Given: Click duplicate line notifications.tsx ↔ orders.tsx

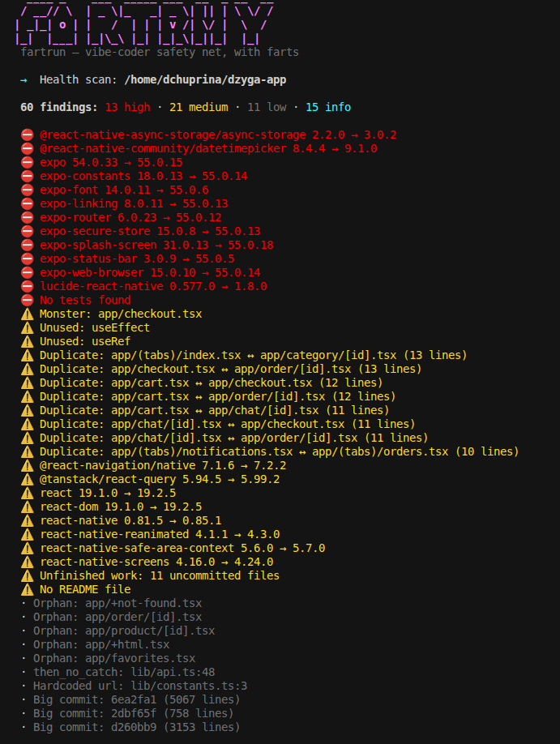Looking at the screenshot, I should [280, 451].
